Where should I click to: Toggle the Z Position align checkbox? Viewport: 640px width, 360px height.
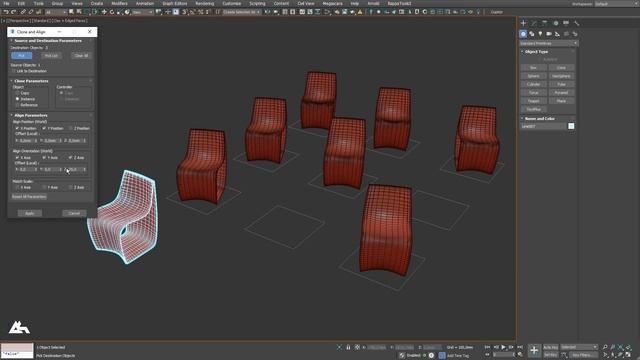click(x=71, y=128)
